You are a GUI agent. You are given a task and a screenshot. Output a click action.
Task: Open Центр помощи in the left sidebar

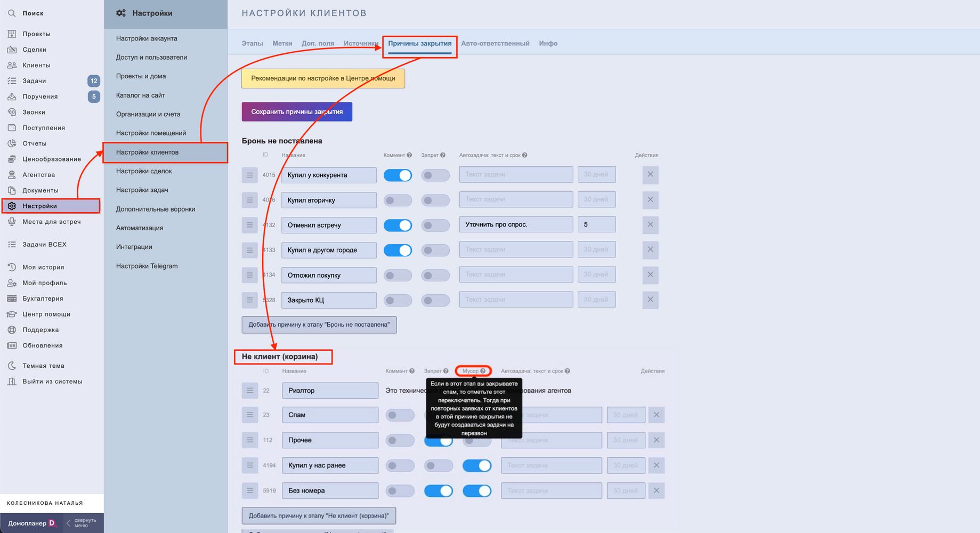click(46, 314)
